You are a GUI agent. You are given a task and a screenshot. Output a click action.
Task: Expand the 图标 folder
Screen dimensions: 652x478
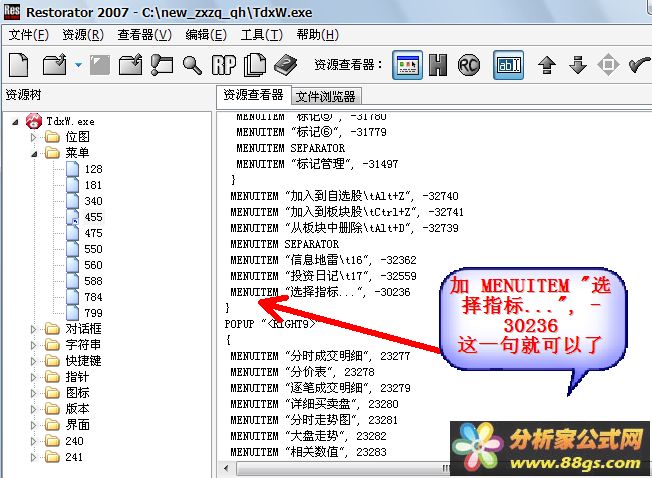point(33,393)
